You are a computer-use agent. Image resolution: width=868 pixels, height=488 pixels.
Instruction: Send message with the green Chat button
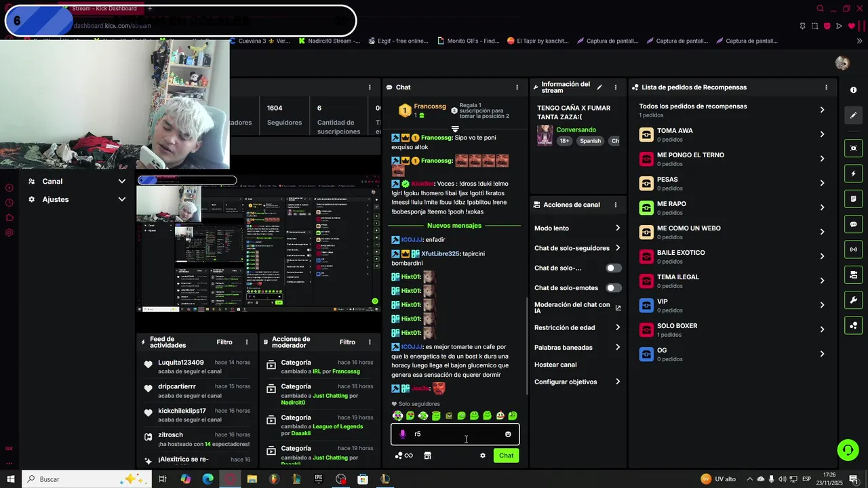[506, 455]
